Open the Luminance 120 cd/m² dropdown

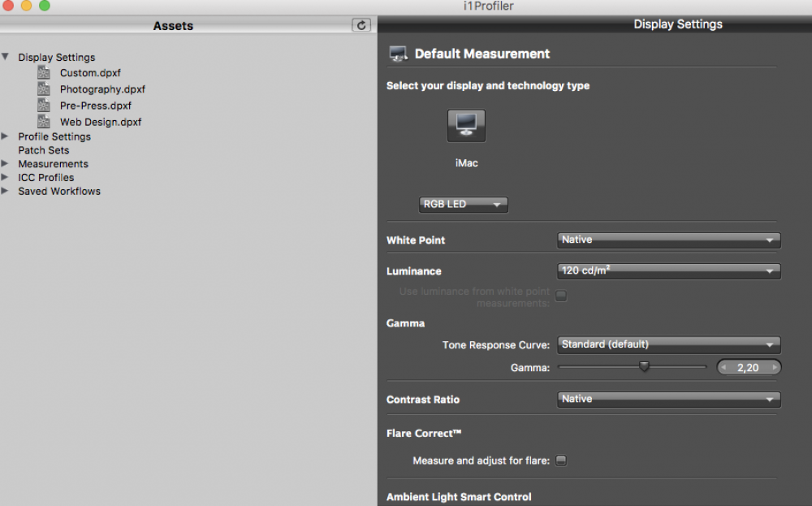(x=668, y=270)
